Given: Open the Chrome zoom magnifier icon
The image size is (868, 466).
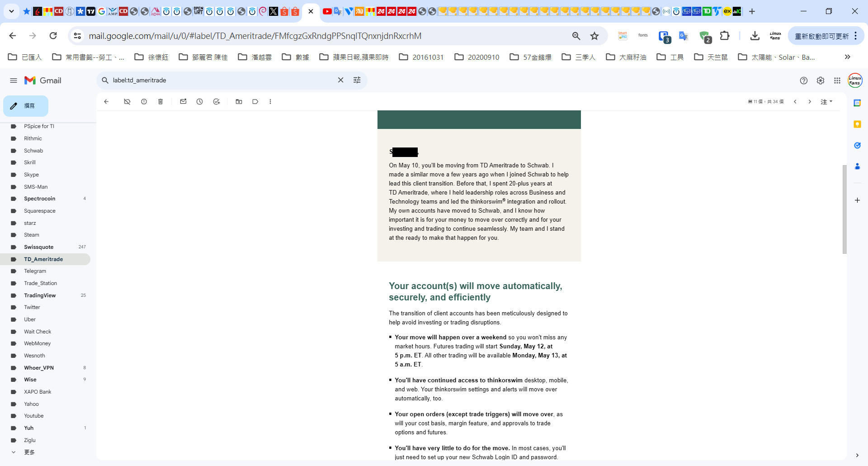Looking at the screenshot, I should pyautogui.click(x=576, y=36).
